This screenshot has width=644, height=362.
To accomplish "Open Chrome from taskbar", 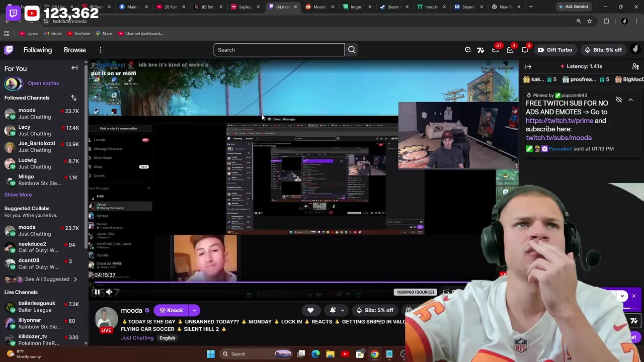I will (374, 354).
